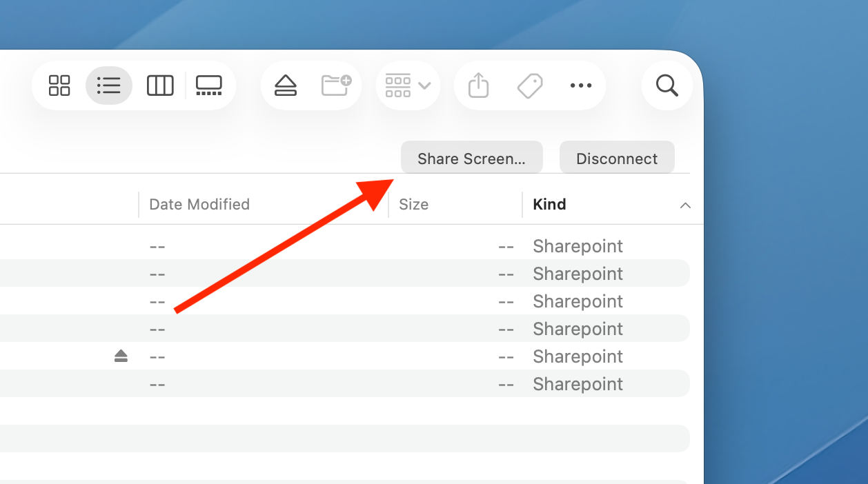This screenshot has width=868, height=484.
Task: Select the list view icon
Action: 109,85
